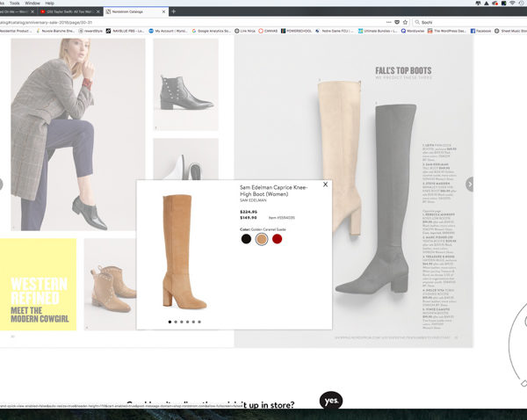Open the Help menu
This screenshot has height=420, width=527.
[x=50, y=3]
